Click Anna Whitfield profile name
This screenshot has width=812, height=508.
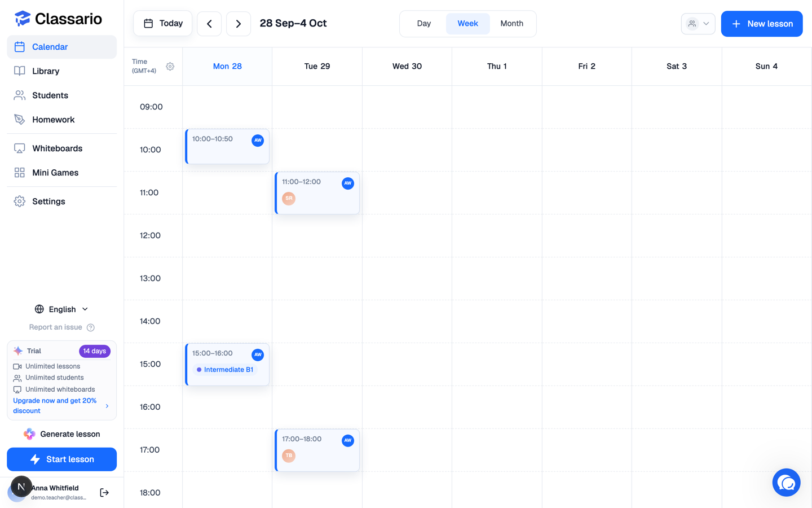coord(55,488)
